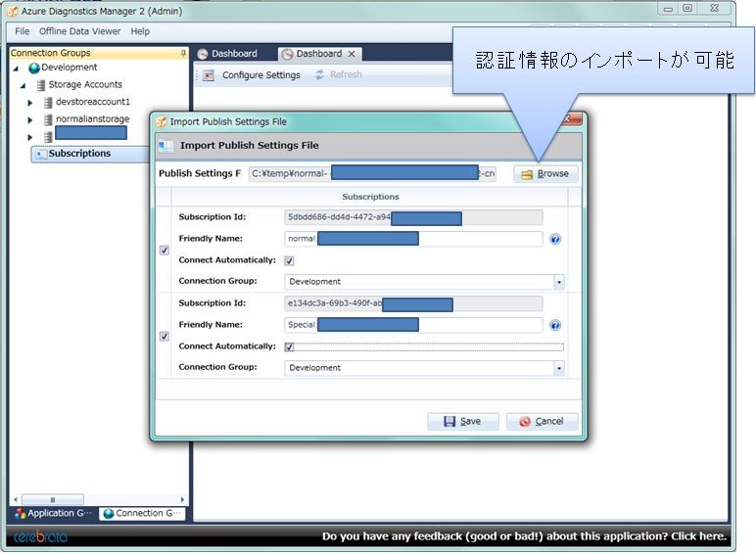This screenshot has width=756, height=554.
Task: Switch to the Application Groups bottom tab
Action: click(x=53, y=514)
